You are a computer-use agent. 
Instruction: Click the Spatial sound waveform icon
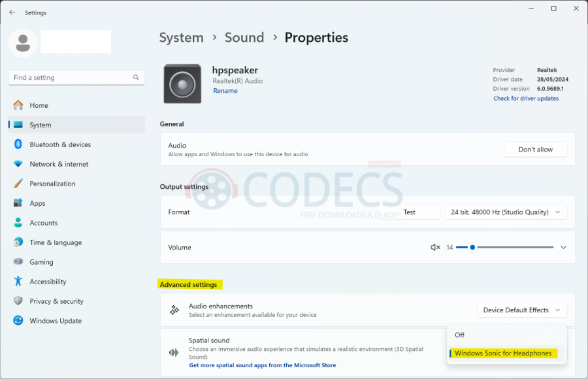click(x=174, y=352)
